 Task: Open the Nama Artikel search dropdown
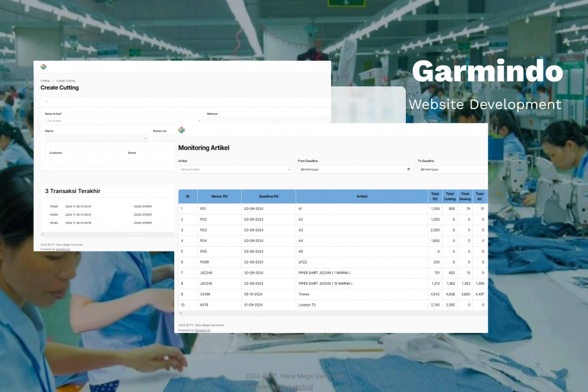click(124, 121)
